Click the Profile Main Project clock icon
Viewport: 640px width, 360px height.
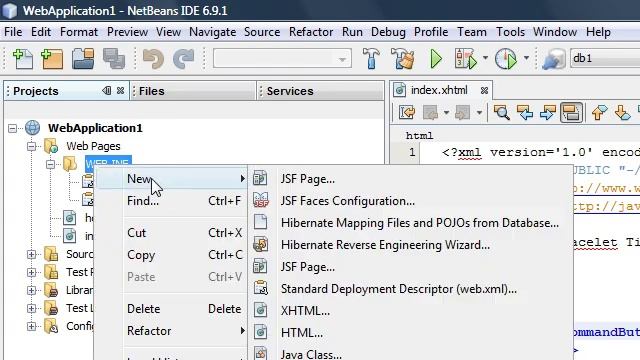[x=506, y=59]
